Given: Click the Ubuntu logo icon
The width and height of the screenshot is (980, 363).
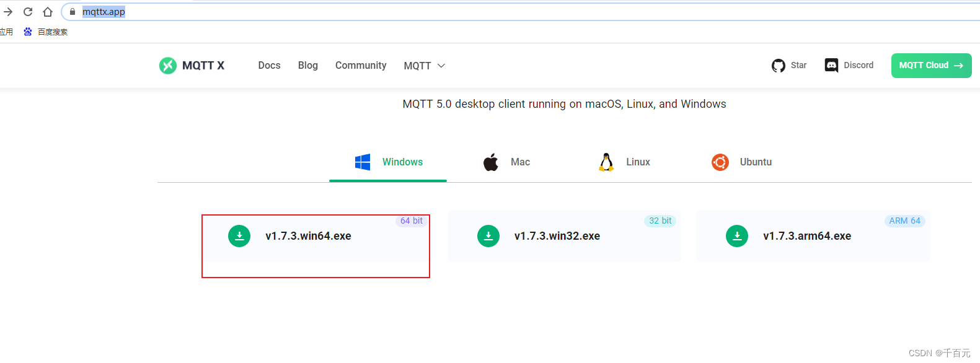Looking at the screenshot, I should 720,162.
